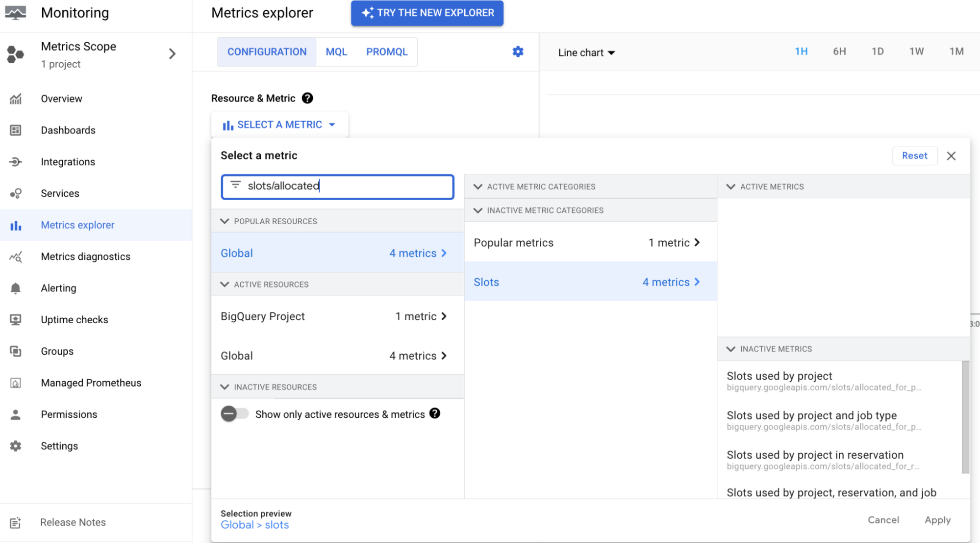The height and width of the screenshot is (543, 980).
Task: Click the Dashboards icon in left sidebar
Action: 16,129
